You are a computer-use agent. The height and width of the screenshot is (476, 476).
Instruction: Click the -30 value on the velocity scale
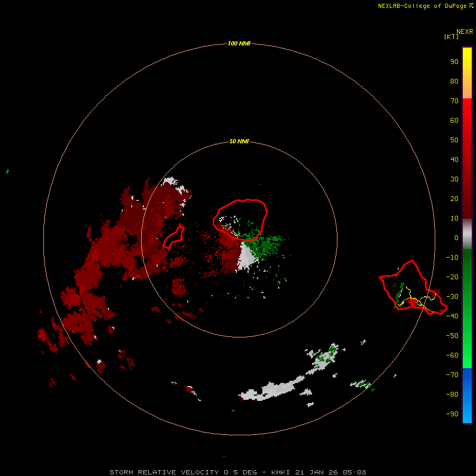click(452, 297)
